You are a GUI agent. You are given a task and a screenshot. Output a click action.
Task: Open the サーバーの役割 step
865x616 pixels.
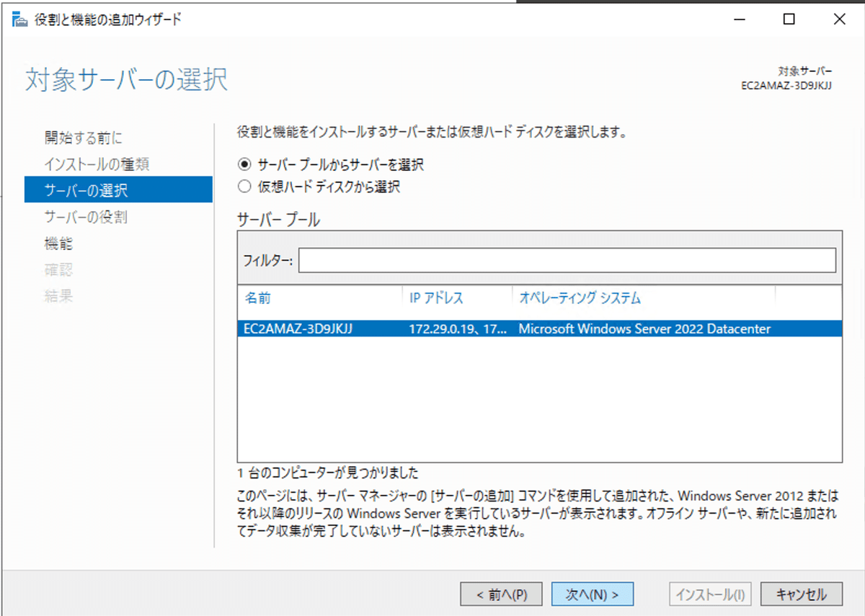click(86, 217)
